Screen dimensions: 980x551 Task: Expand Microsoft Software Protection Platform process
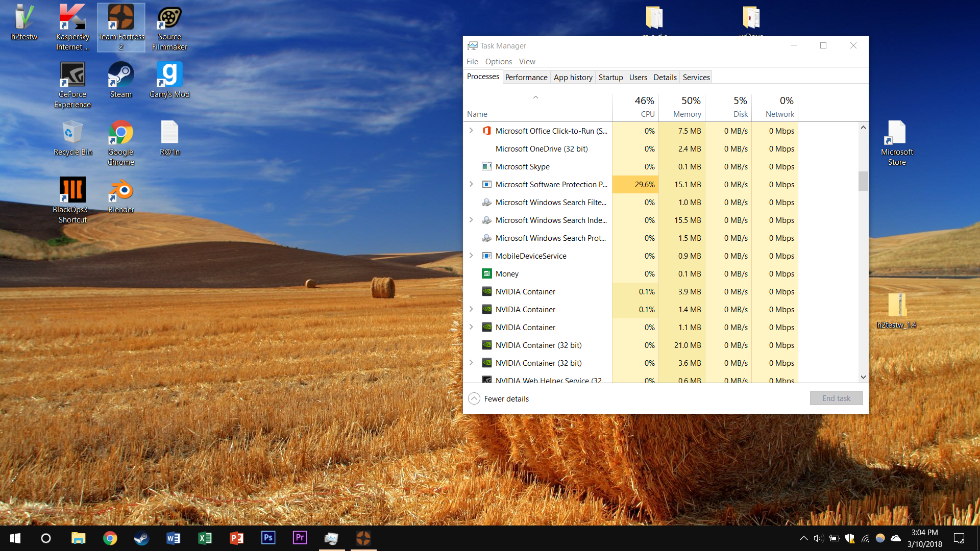471,184
